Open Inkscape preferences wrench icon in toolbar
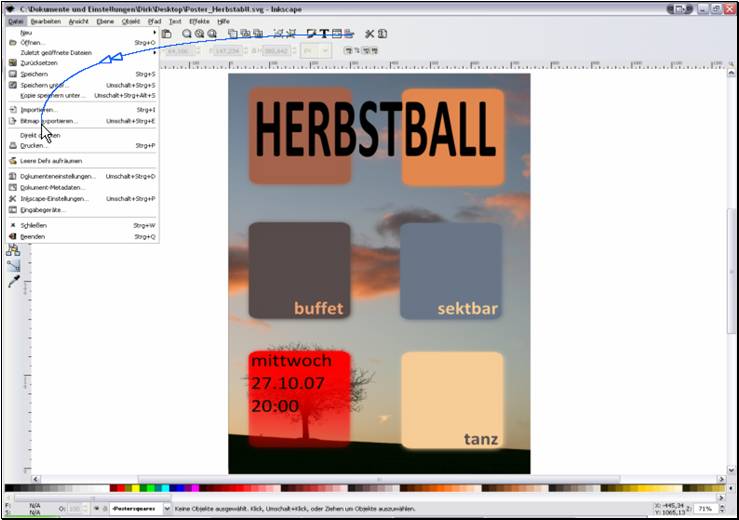This screenshot has height=520, width=739. (368, 34)
